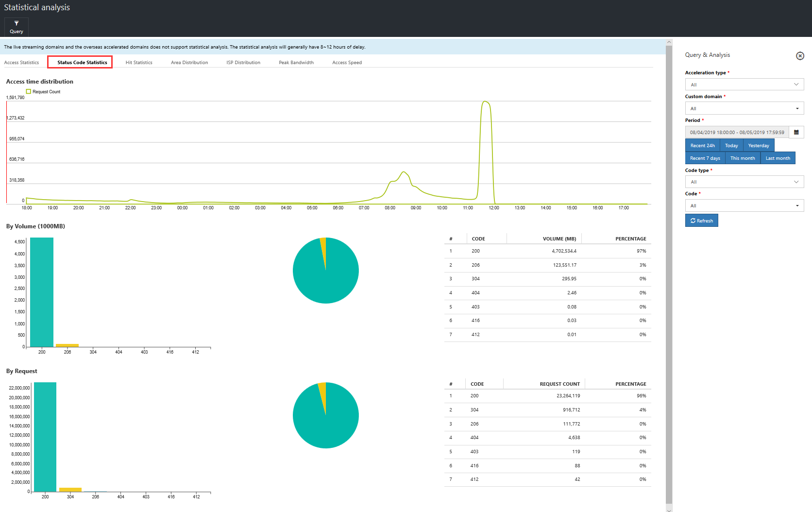The image size is (812, 512).
Task: Select the Recent 24h period button
Action: tap(702, 145)
